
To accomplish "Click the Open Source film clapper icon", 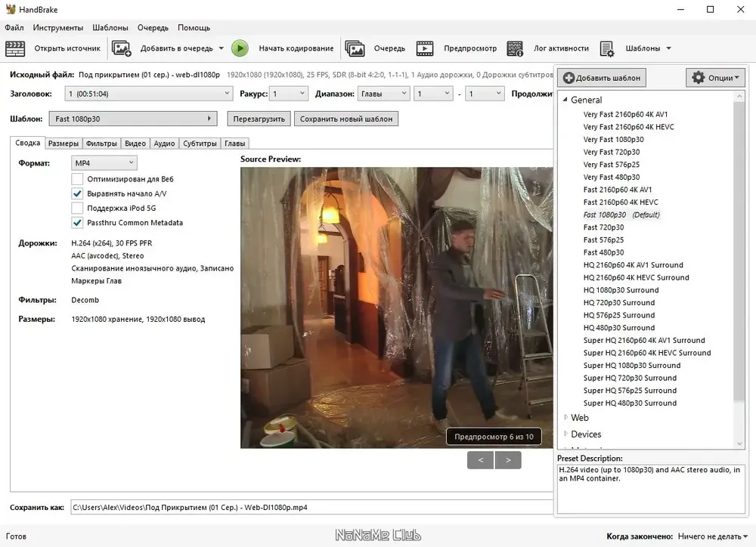I will pos(15,48).
